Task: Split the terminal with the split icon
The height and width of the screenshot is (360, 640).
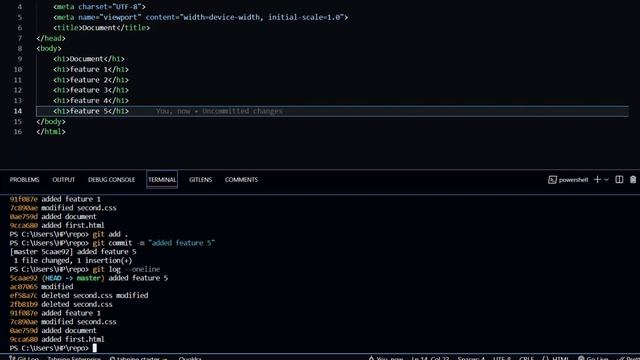Action: point(619,180)
